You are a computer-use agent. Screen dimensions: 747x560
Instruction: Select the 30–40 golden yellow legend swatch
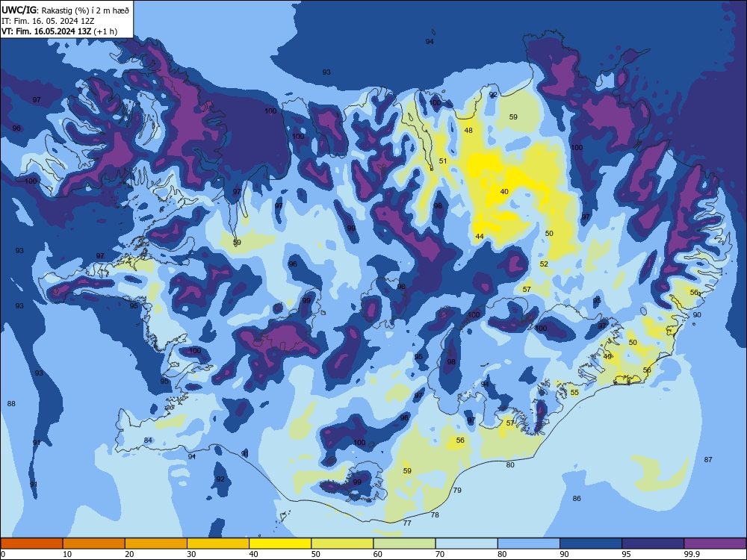coord(218,544)
